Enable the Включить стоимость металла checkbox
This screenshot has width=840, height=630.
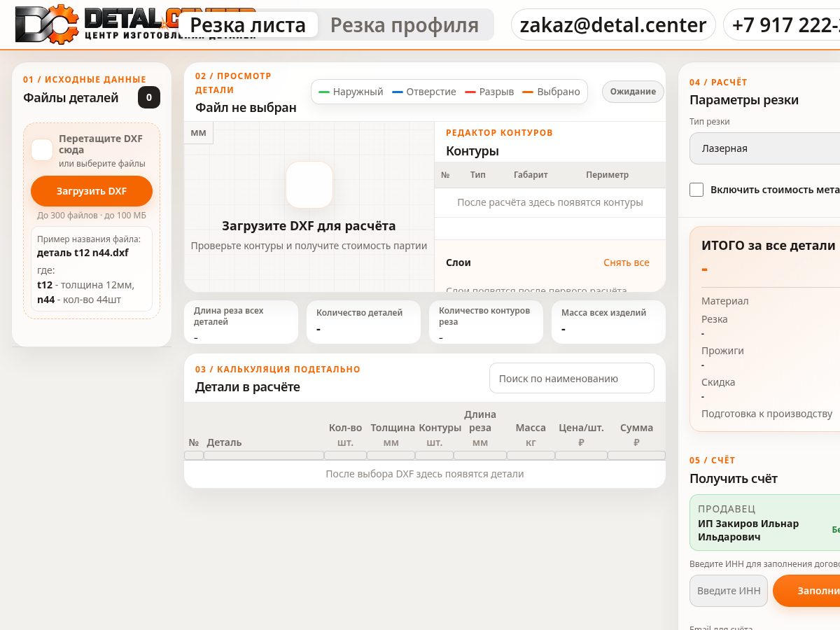[x=696, y=190]
